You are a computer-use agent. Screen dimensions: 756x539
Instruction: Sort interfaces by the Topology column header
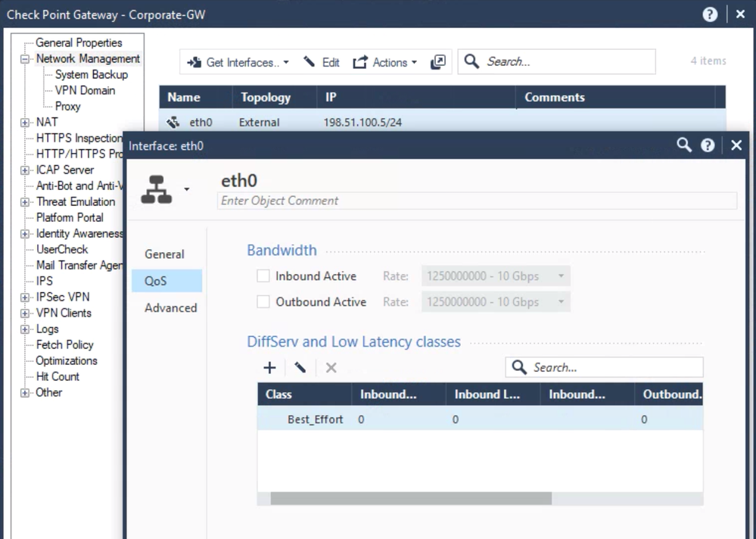(275, 98)
